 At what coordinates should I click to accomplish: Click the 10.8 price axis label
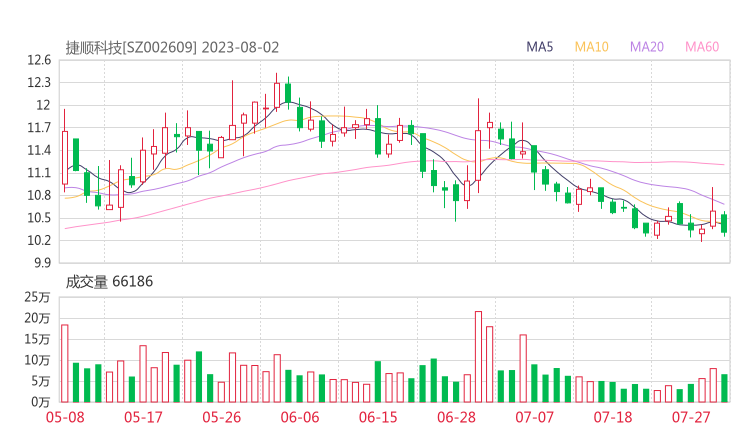coord(39,195)
